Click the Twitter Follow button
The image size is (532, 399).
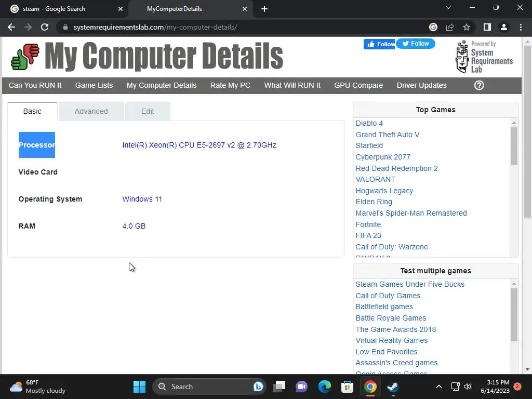click(x=416, y=44)
